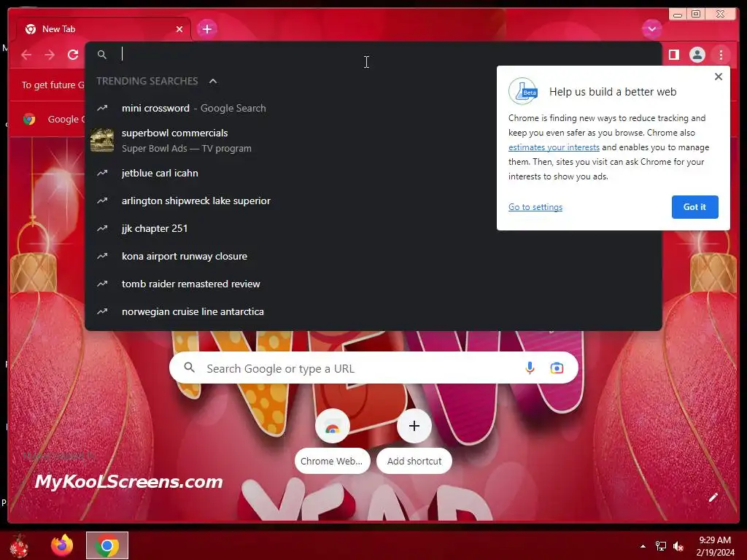
Task: Maximize the Chrome window
Action: click(695, 15)
